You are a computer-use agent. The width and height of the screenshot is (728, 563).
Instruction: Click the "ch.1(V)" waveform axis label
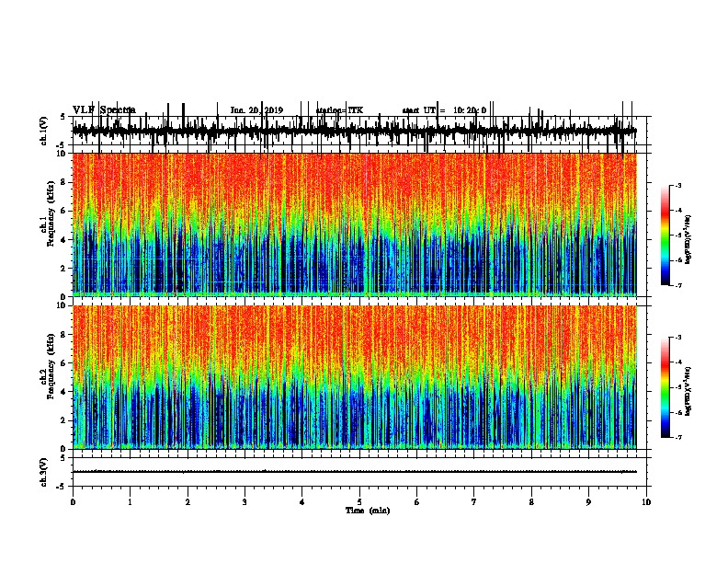point(44,130)
